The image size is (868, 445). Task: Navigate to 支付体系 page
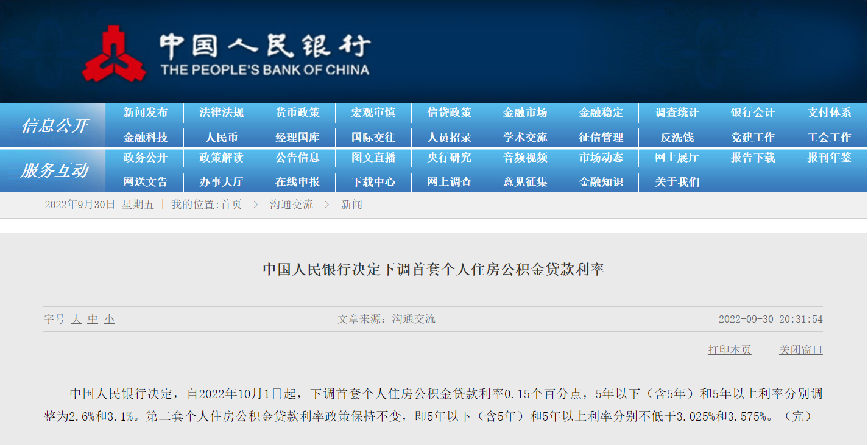(x=829, y=113)
